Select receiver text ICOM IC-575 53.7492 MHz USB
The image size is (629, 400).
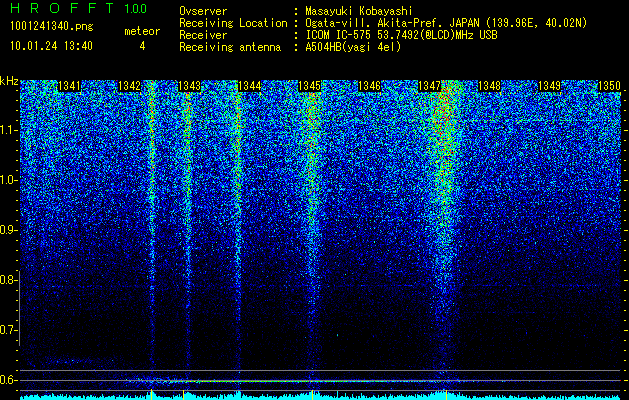coord(401,35)
